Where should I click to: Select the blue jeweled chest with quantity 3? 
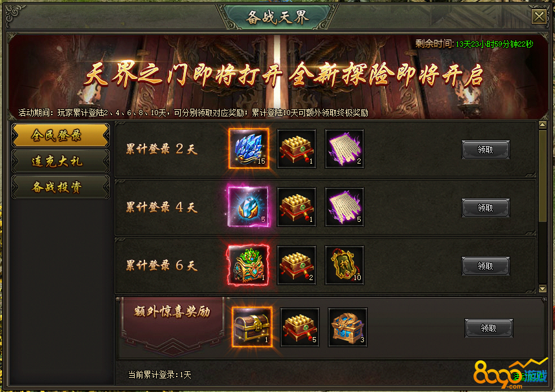[348, 327]
